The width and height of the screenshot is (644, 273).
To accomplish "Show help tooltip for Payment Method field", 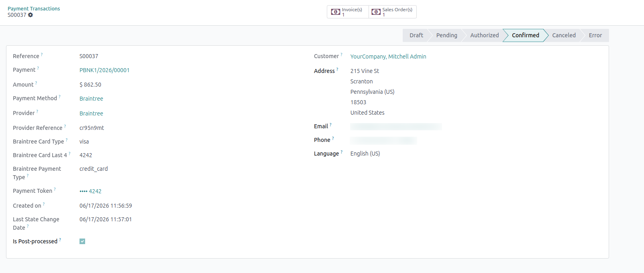I will pos(60,97).
